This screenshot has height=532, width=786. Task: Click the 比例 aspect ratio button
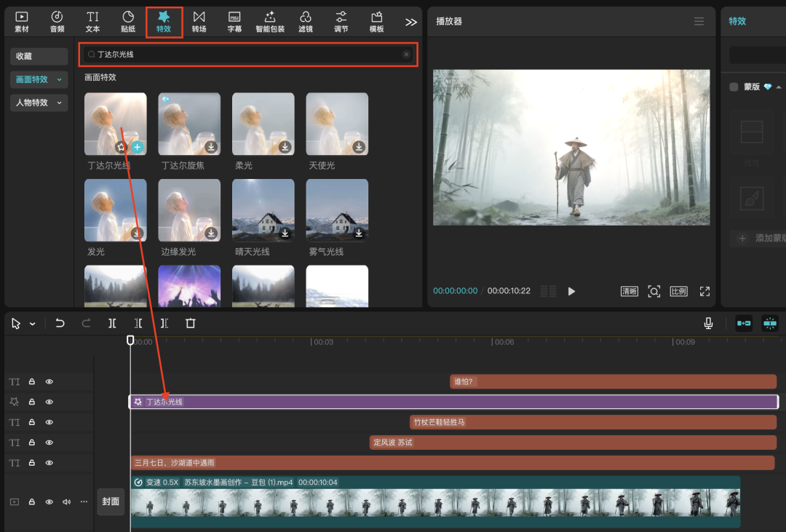point(678,291)
